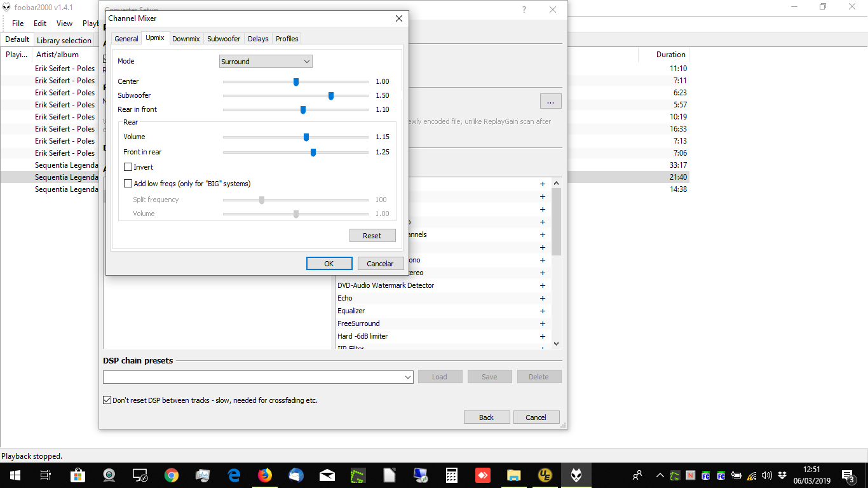The image size is (868, 488).
Task: Click the FreeSurround entry in the DSP list
Action: [358, 323]
